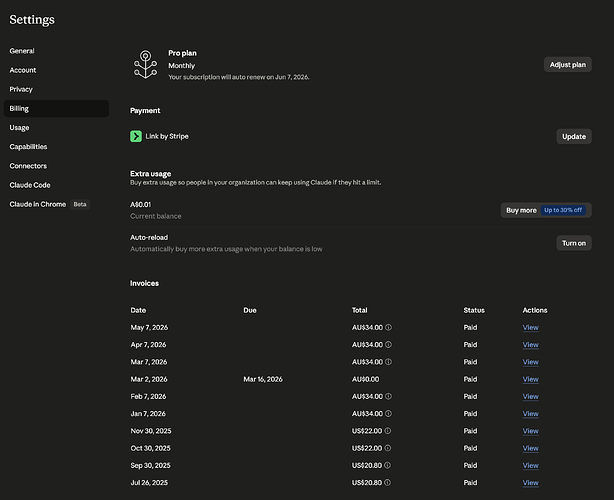This screenshot has width=614, height=500.
Task: Click the Pro plan title text
Action: pyautogui.click(x=182, y=53)
